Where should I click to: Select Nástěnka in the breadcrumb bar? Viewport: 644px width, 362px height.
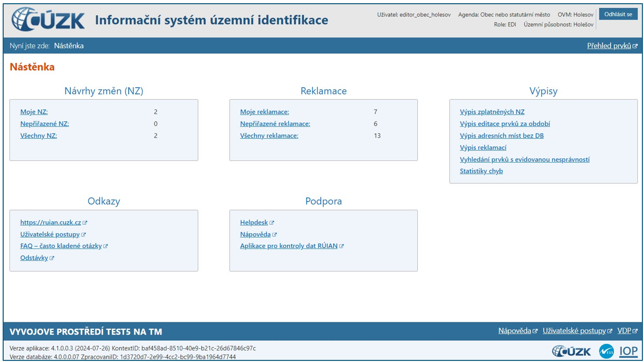[x=69, y=46]
